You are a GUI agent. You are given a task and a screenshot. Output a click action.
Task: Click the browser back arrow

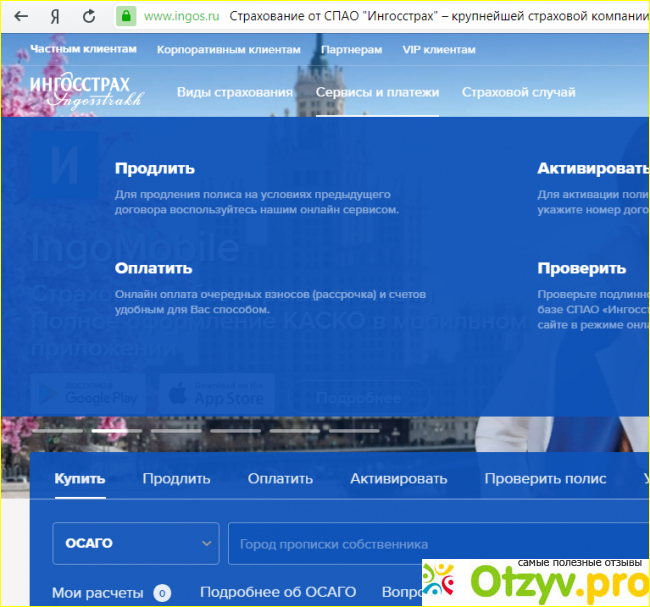[x=20, y=16]
